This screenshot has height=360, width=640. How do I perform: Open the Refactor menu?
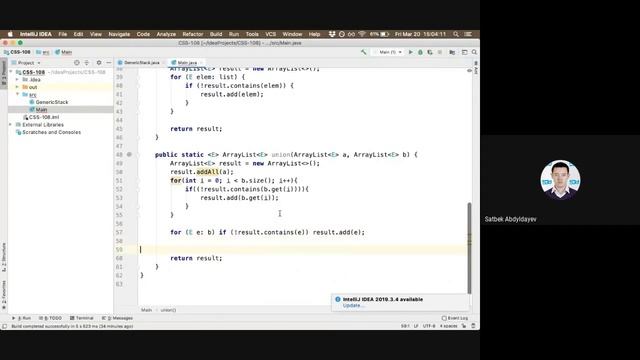pos(193,34)
